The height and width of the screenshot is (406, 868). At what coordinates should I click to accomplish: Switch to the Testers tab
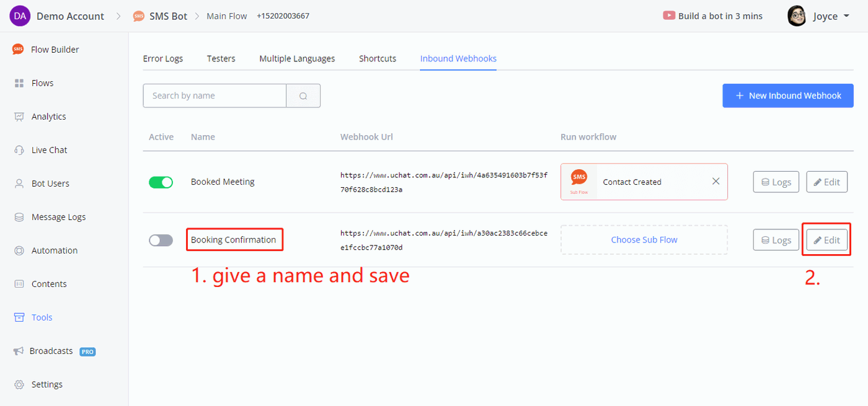(221, 58)
